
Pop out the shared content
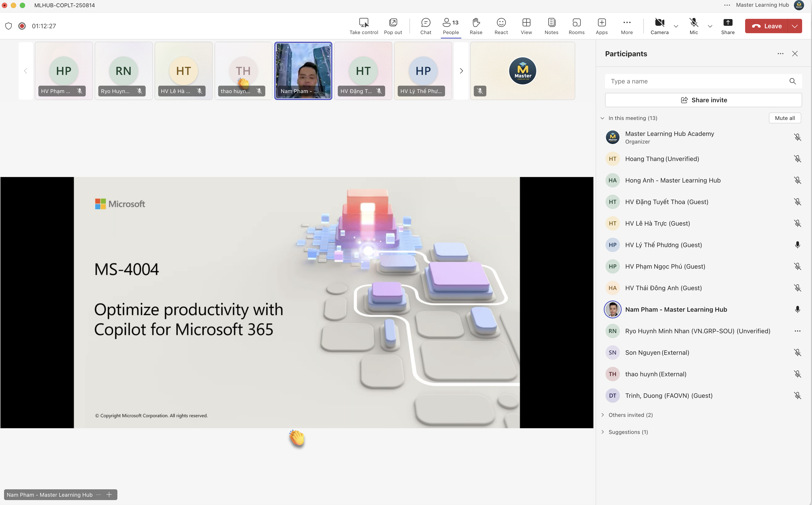click(393, 26)
